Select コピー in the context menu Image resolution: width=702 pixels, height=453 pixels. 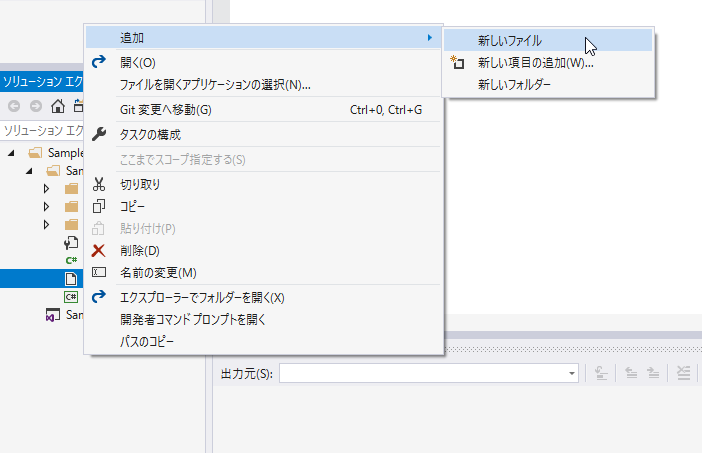tap(264, 206)
